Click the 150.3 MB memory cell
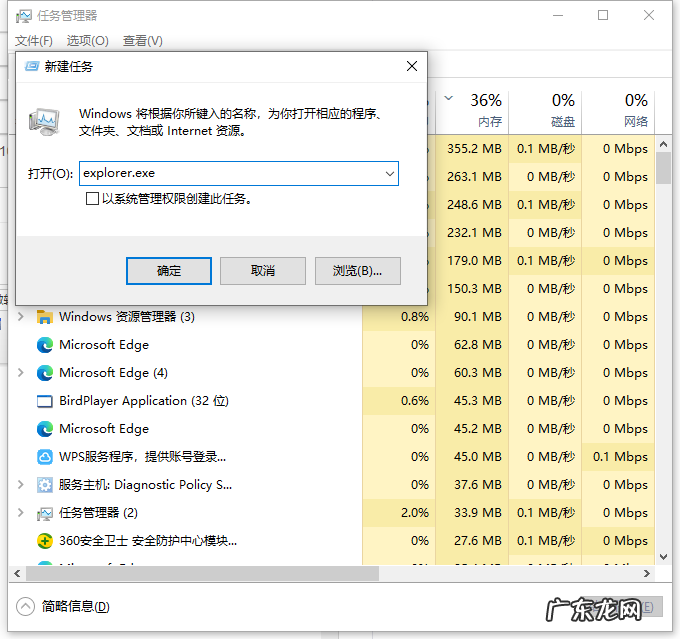Viewport: 680px width, 639px height. coord(474,289)
